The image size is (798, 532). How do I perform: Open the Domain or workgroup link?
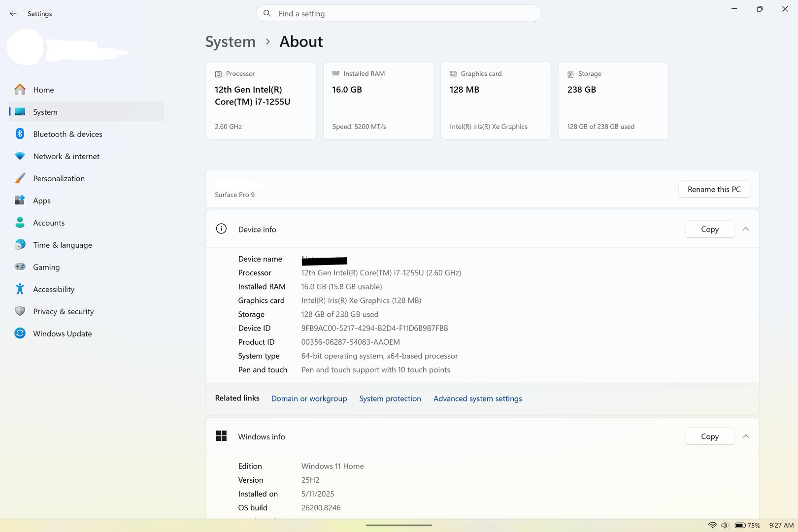pos(309,399)
